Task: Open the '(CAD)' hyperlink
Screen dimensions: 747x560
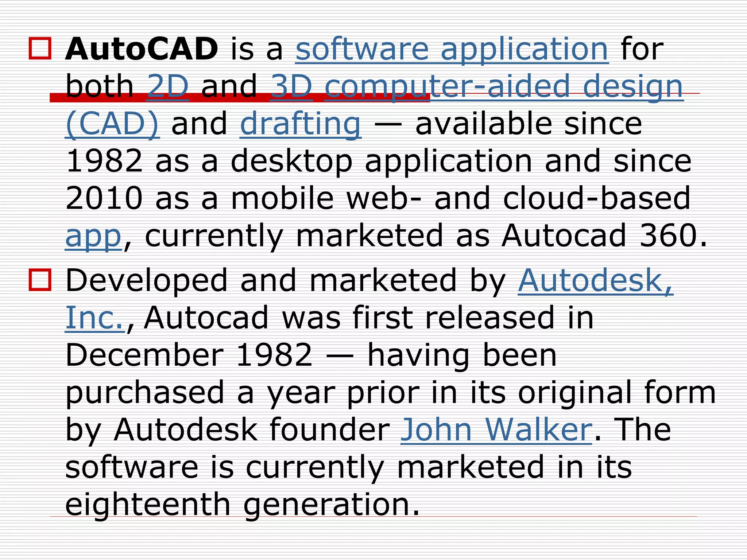Action: 112,125
